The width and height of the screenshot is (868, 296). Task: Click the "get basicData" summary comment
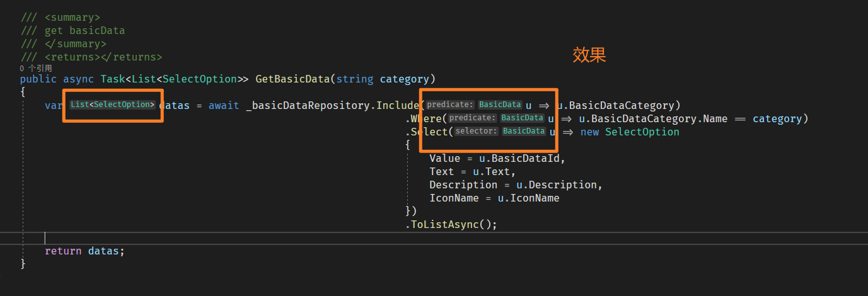click(84, 30)
